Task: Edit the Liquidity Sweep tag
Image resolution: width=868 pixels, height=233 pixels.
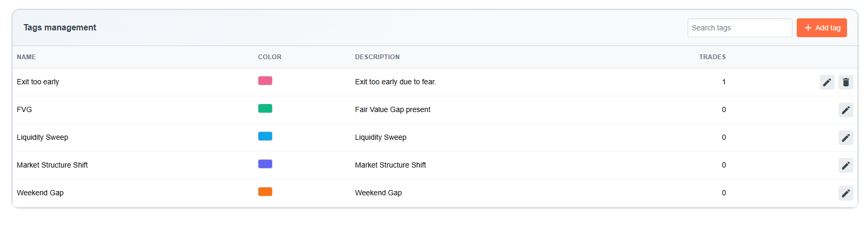Action: coord(845,138)
